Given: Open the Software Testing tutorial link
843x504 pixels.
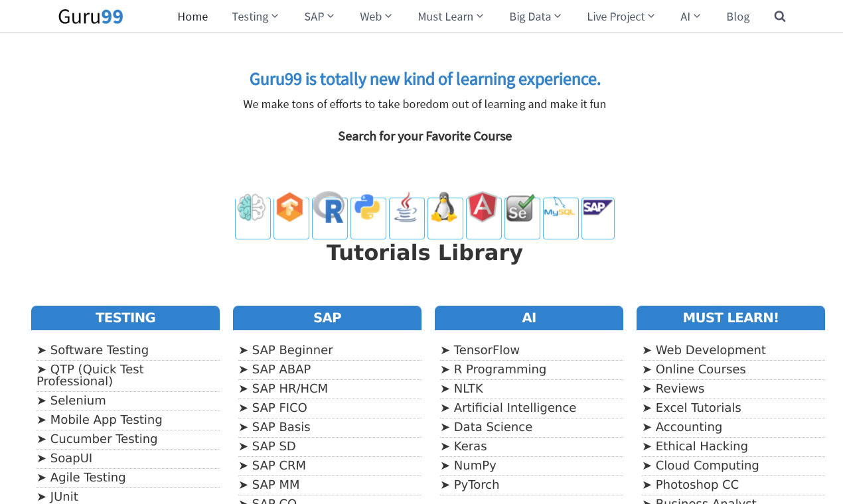Looking at the screenshot, I should (x=100, y=350).
